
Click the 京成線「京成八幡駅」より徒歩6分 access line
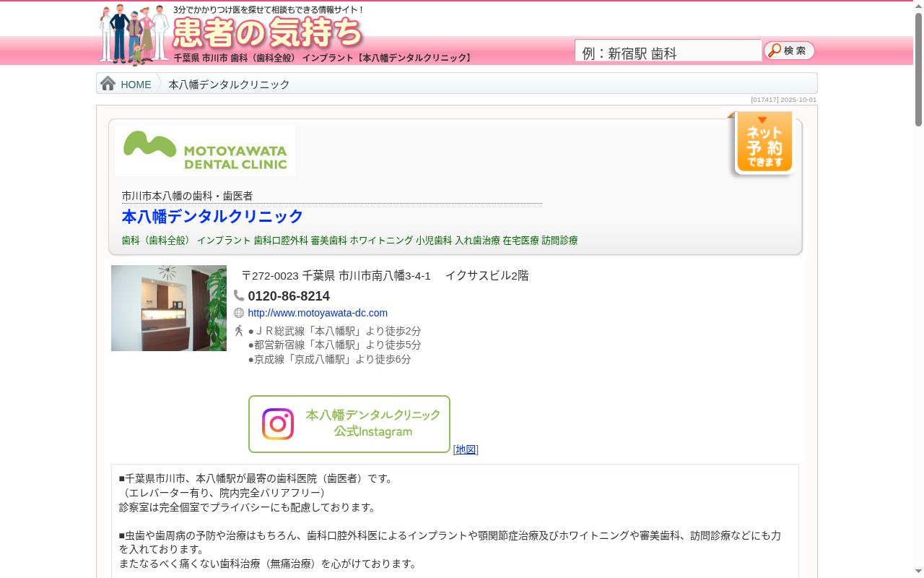tap(330, 359)
